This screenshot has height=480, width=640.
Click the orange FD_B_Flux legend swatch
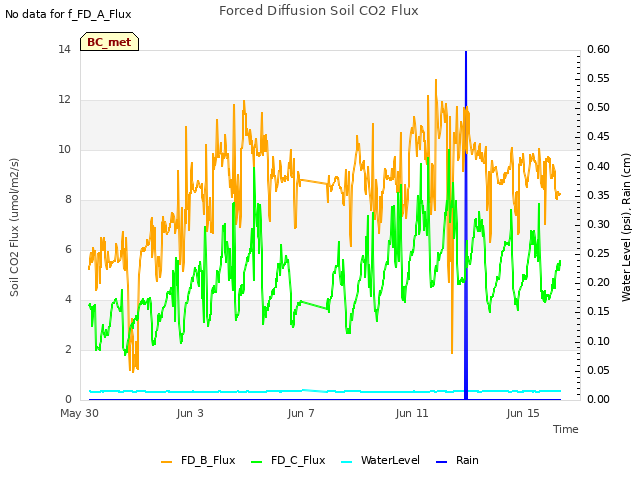(167, 462)
